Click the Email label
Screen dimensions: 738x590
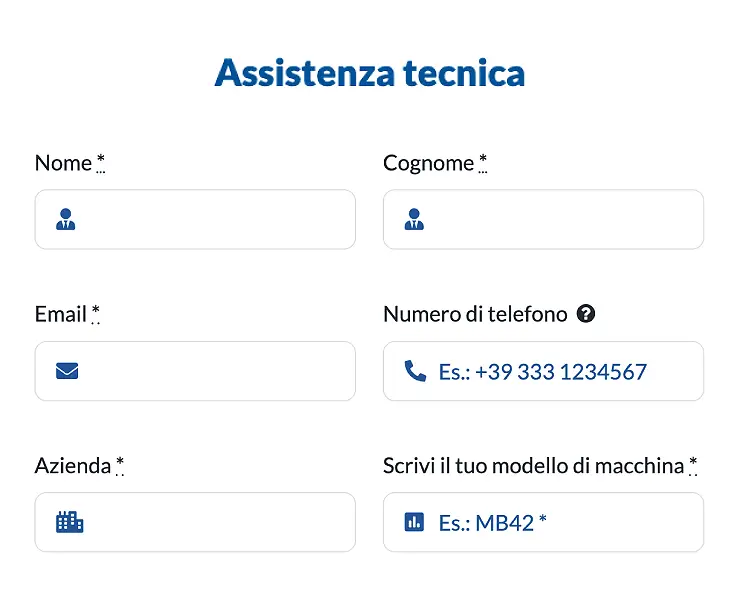(x=61, y=314)
